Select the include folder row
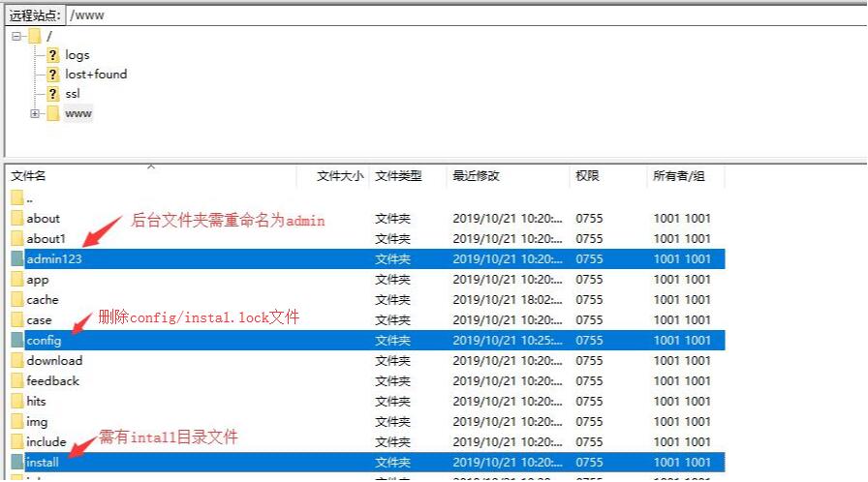This screenshot has height=482, width=868. point(367,442)
